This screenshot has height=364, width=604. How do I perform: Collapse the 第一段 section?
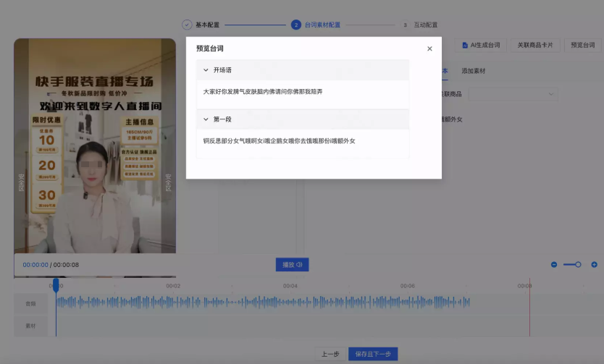coord(206,119)
